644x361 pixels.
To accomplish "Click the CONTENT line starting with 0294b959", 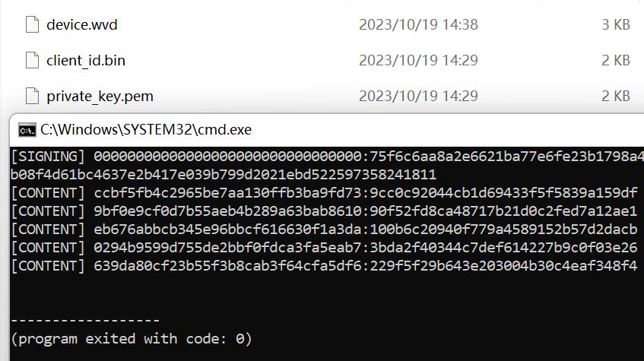I will (324, 248).
